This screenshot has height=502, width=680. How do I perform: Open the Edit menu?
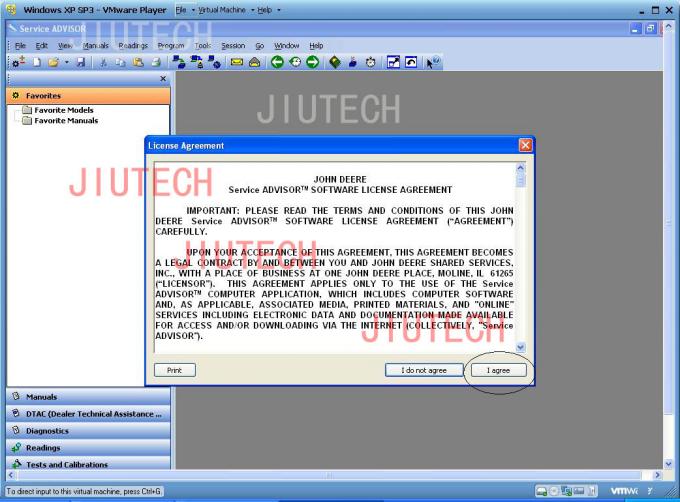[42, 46]
